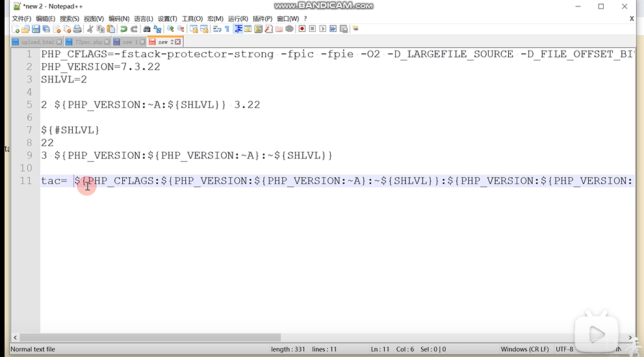Open the 编码(N) menu
Viewport: 644px width, 357px height.
coord(119,18)
